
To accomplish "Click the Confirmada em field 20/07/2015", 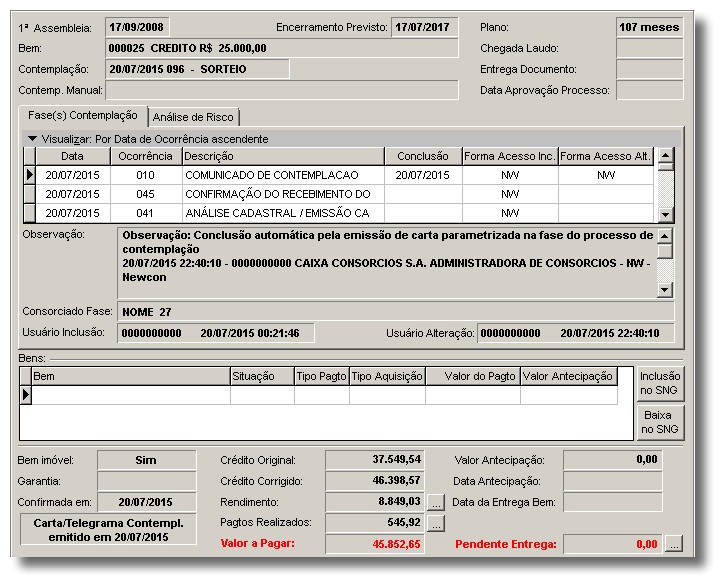I will point(146,502).
